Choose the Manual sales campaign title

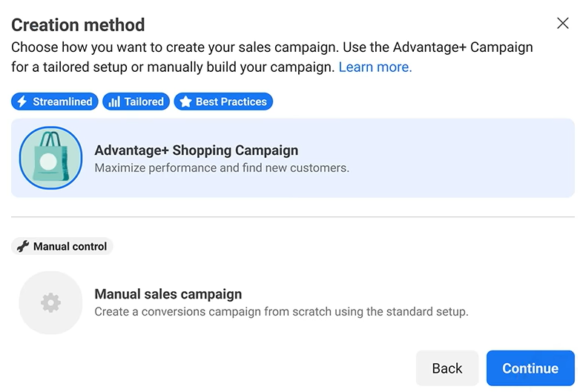tap(168, 294)
